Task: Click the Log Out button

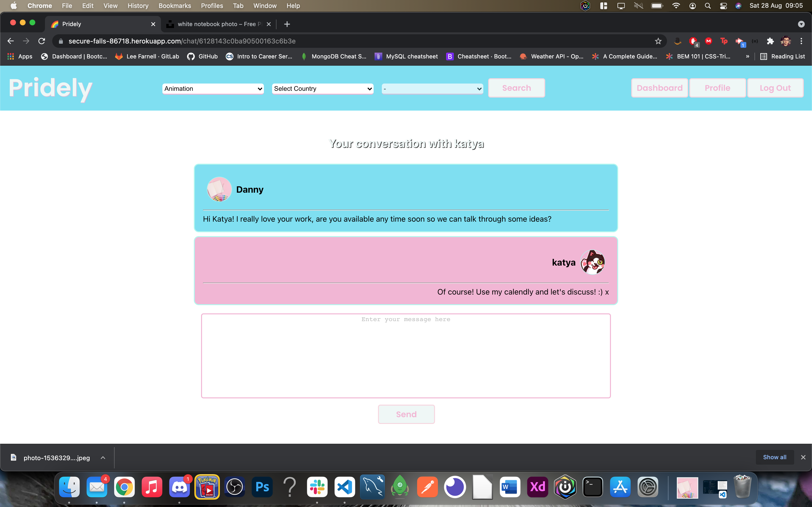Action: 775,88
